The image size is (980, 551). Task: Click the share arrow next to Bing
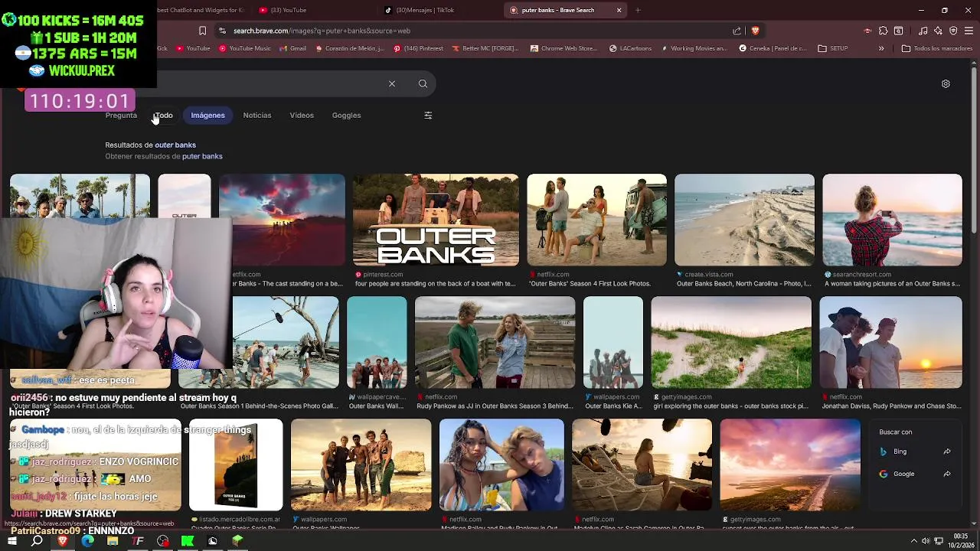(947, 452)
